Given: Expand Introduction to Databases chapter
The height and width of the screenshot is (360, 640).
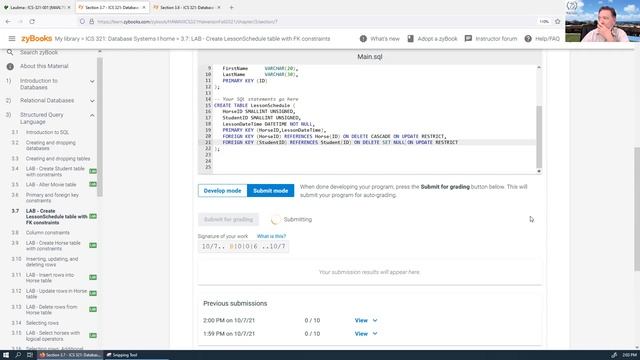Looking at the screenshot, I should click(x=92, y=82).
